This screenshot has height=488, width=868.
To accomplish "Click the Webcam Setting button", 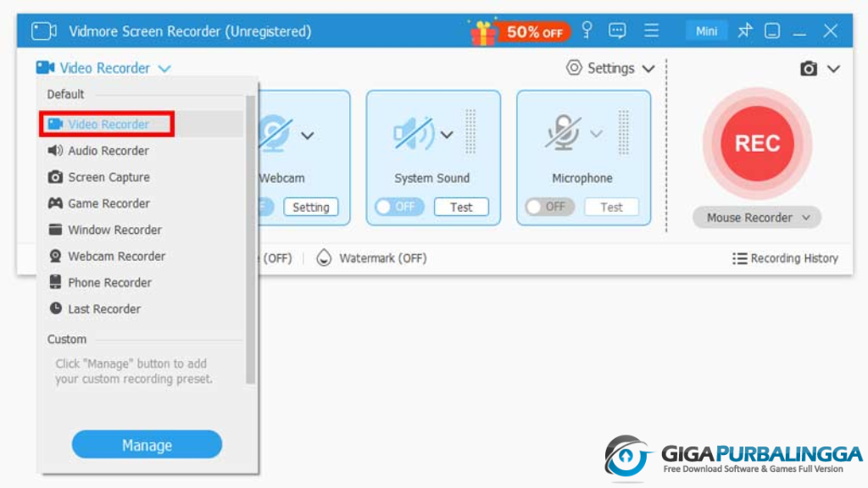I will pos(310,207).
